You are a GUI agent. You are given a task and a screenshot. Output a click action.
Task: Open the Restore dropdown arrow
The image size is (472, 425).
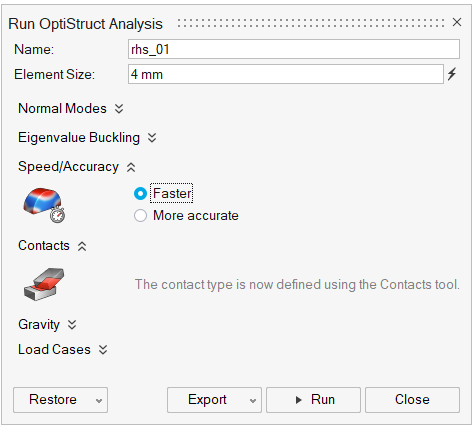[99, 401]
